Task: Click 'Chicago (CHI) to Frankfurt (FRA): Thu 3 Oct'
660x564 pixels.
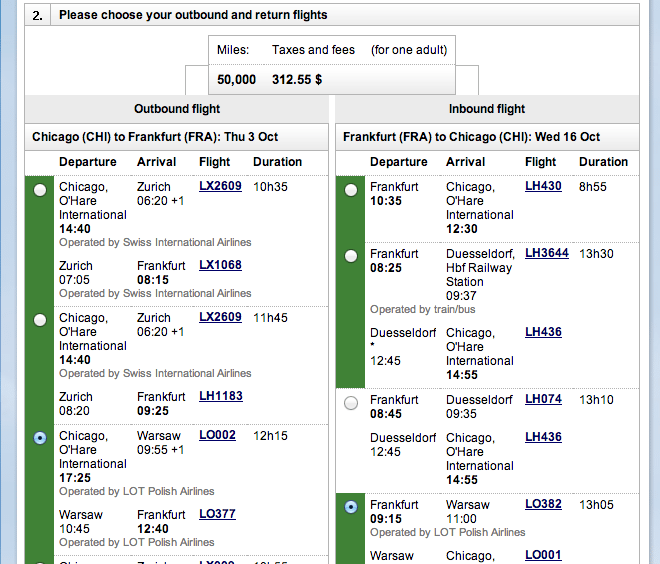Action: [x=155, y=137]
